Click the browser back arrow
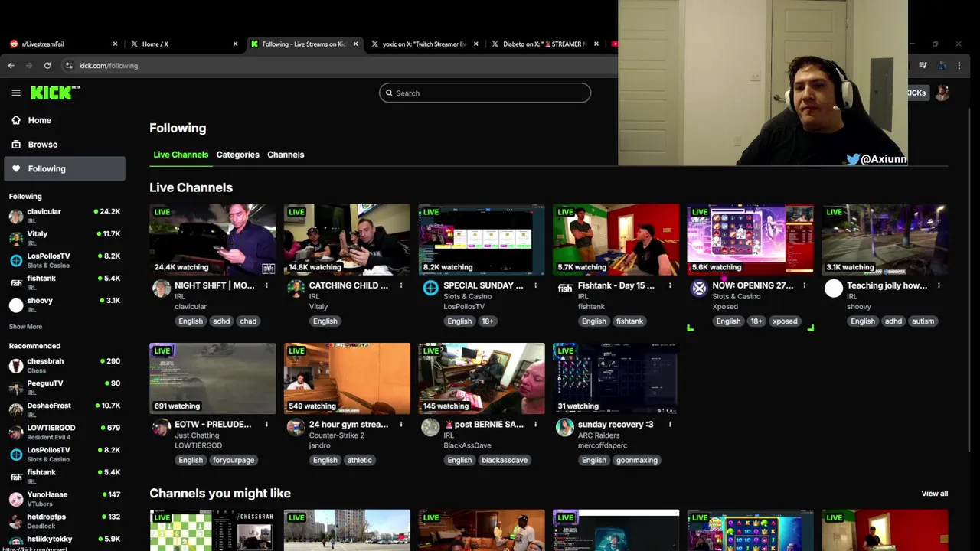 [x=11, y=66]
